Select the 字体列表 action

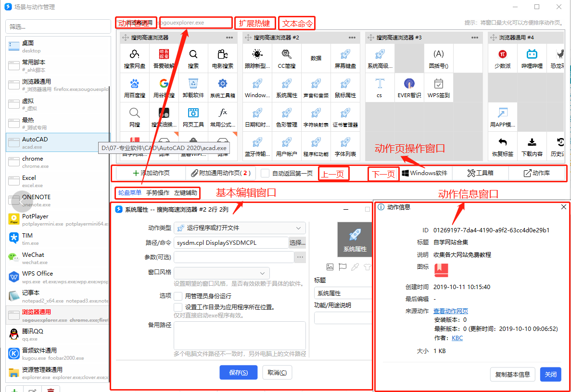click(345, 146)
